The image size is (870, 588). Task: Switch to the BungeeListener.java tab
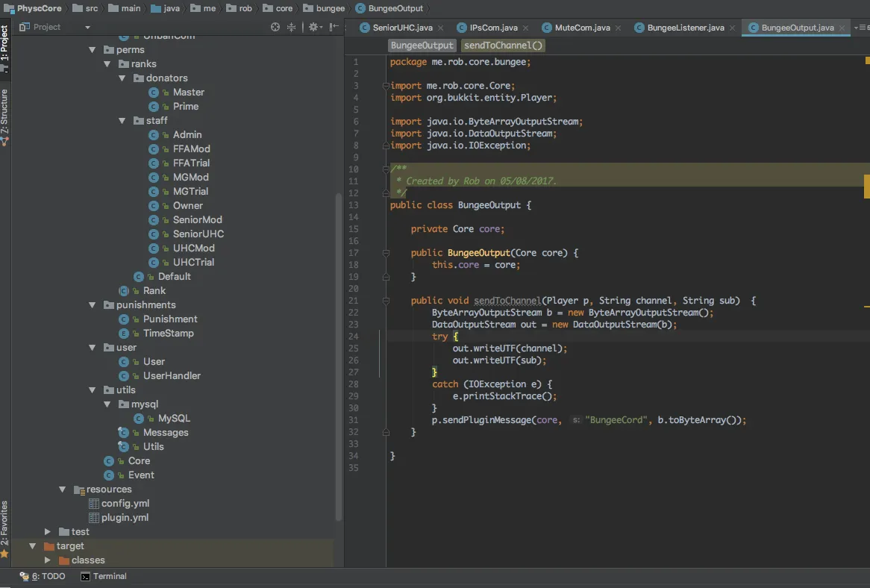tap(684, 28)
